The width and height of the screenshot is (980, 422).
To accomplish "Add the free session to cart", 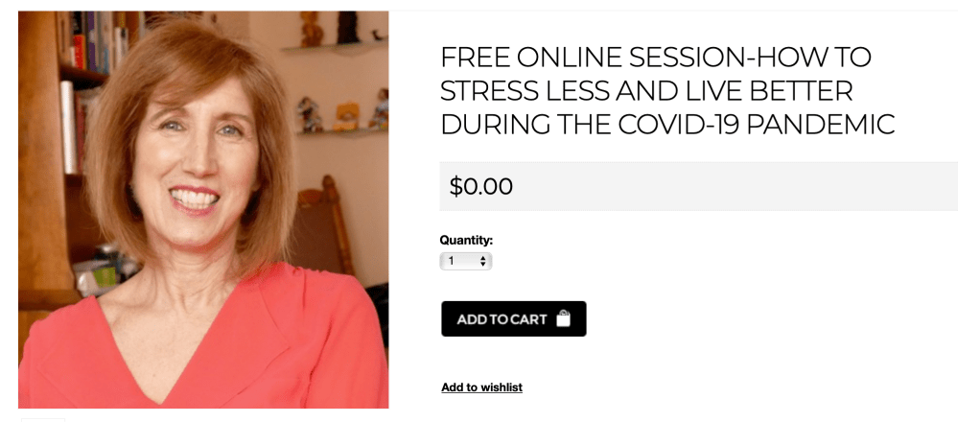I will pyautogui.click(x=514, y=318).
